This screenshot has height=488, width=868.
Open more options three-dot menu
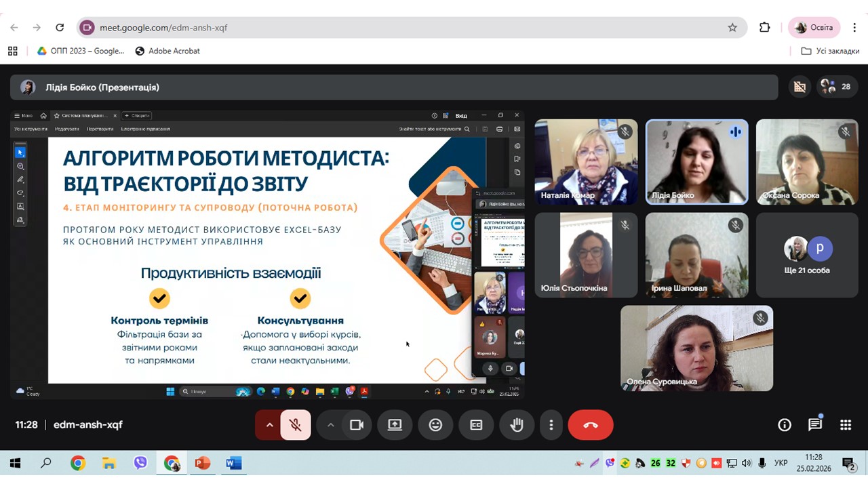[x=551, y=425]
